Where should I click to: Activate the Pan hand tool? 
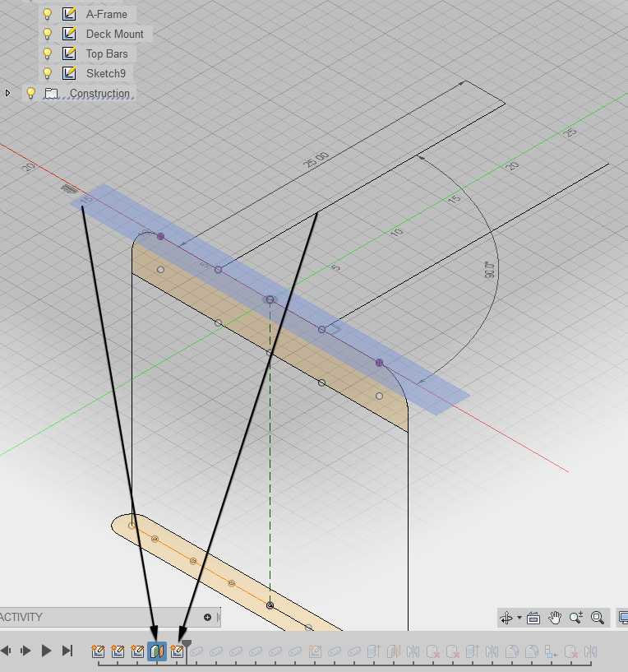[x=555, y=618]
